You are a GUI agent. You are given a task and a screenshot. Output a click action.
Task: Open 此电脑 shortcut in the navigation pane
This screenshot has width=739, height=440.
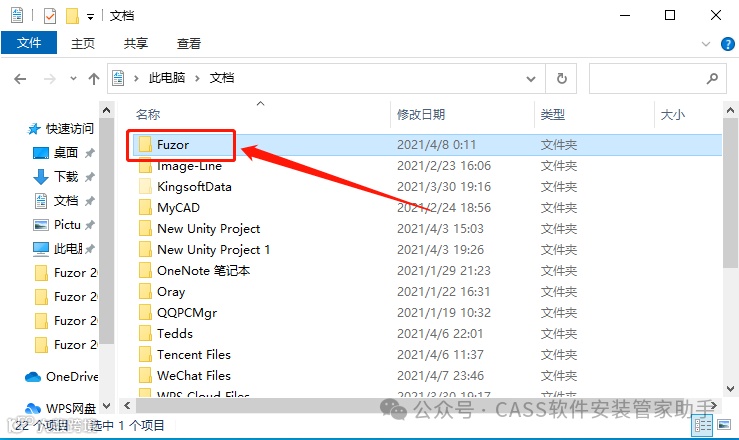click(x=68, y=249)
